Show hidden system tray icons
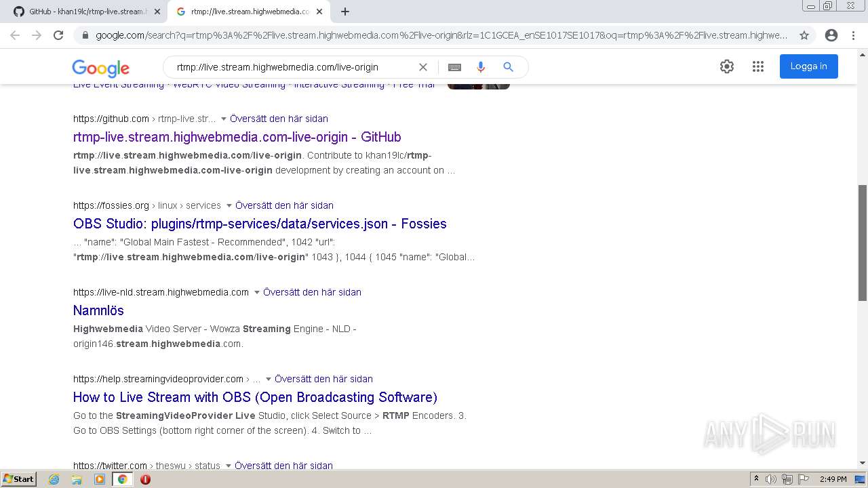This screenshot has width=868, height=488. [756, 479]
